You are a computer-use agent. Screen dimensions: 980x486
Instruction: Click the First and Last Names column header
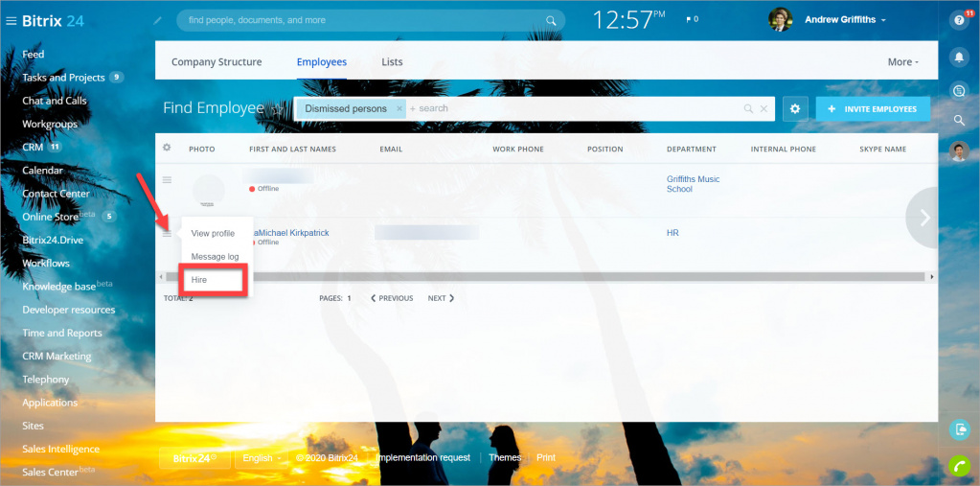[292, 149]
